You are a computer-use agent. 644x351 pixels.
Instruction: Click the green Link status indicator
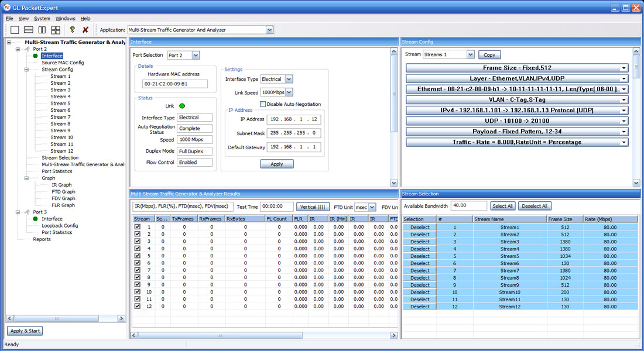pos(182,106)
